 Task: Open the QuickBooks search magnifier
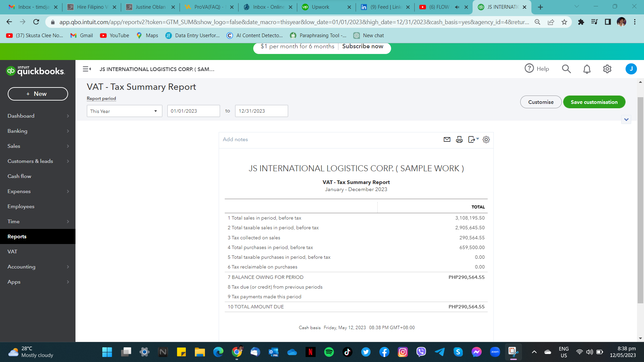(x=566, y=69)
